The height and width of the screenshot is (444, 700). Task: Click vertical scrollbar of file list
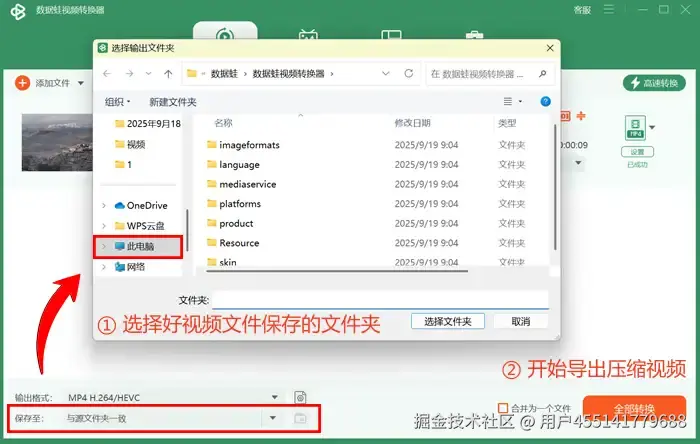click(555, 187)
